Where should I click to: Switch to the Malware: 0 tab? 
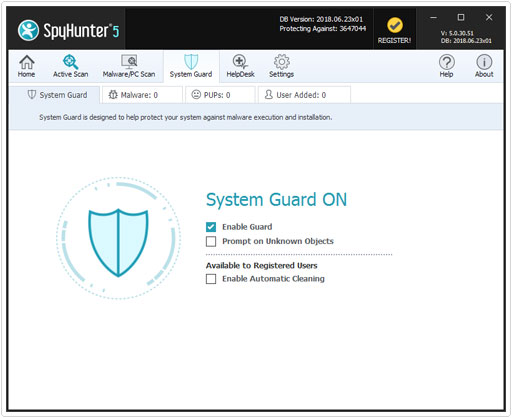click(x=142, y=95)
